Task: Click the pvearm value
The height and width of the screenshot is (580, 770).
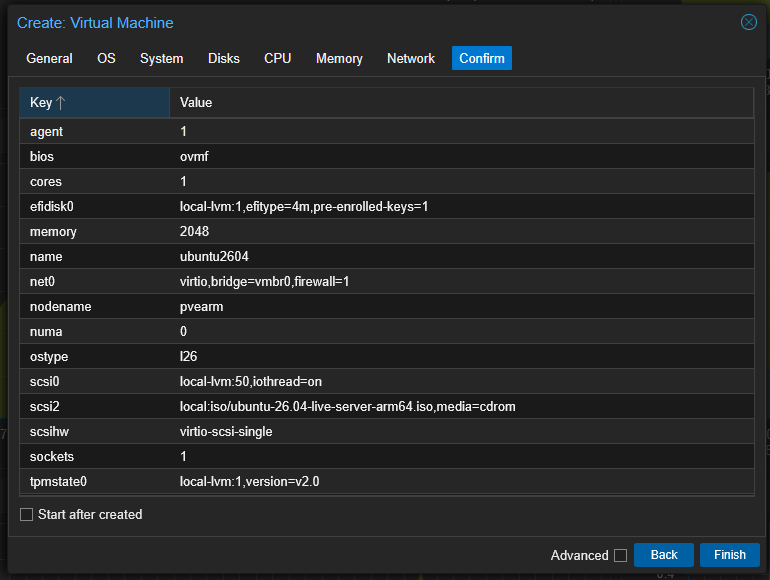Action: 201,307
